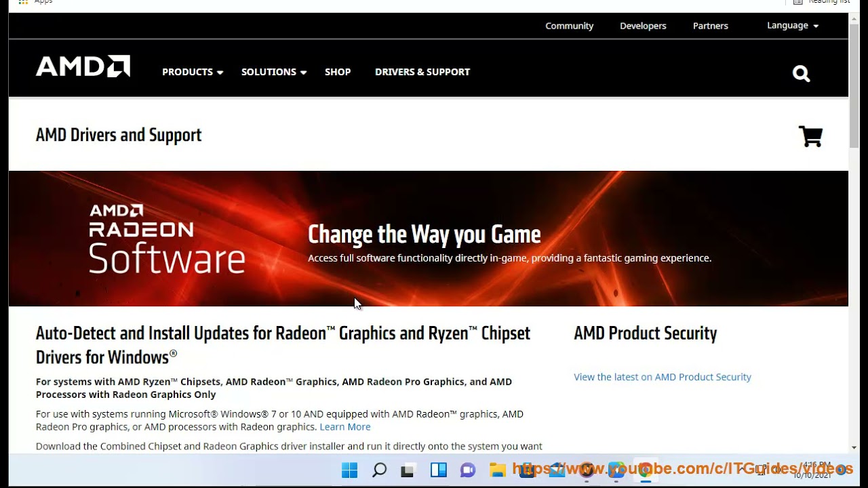Click the Learn More link

tap(345, 427)
